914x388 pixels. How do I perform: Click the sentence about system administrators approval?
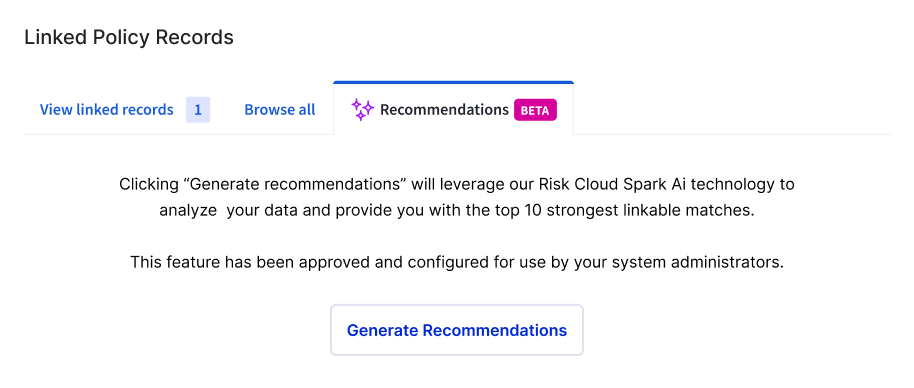(457, 262)
